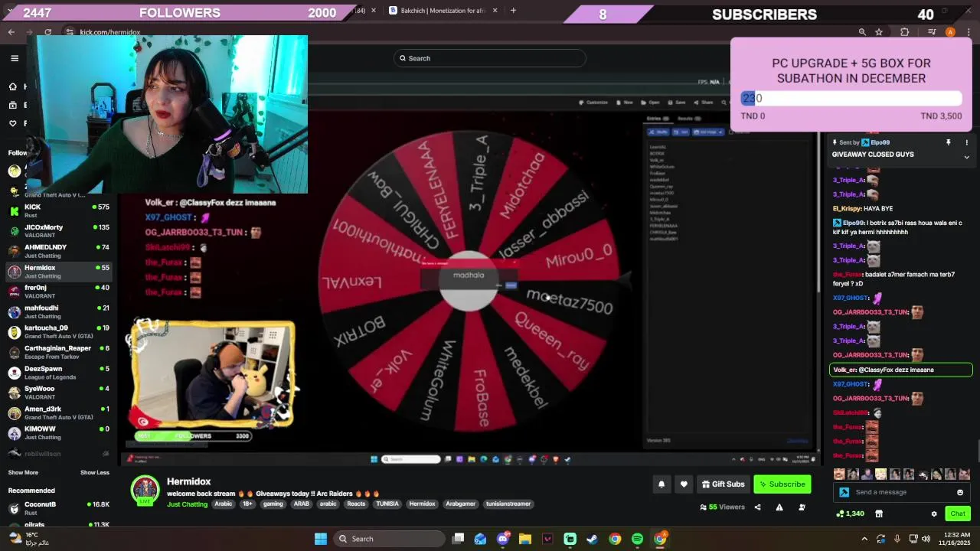980x551 pixels.
Task: Open the Valorant taskbar icon
Action: pyautogui.click(x=547, y=539)
